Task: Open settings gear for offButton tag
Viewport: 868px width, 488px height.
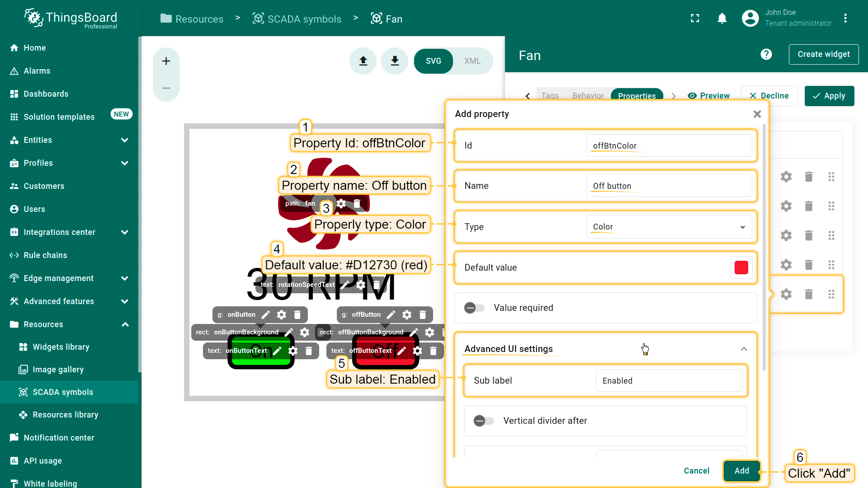Action: click(407, 314)
